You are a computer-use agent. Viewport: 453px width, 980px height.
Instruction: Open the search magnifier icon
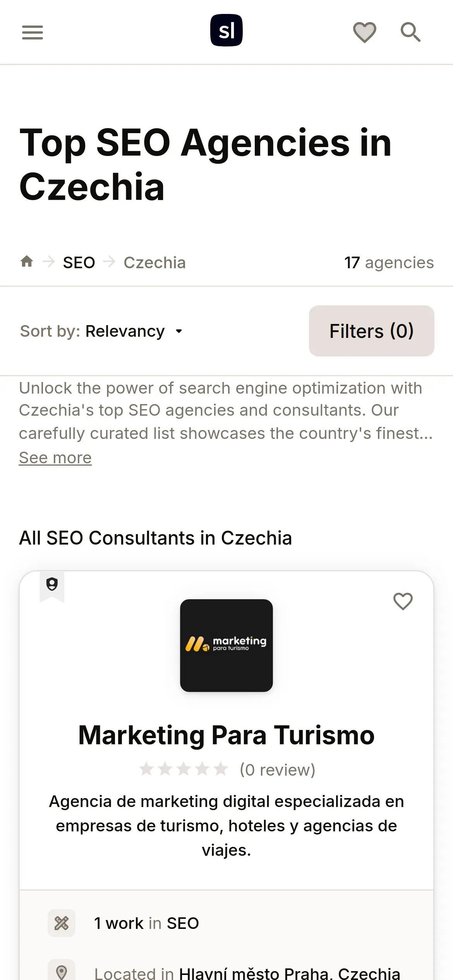coord(410,32)
